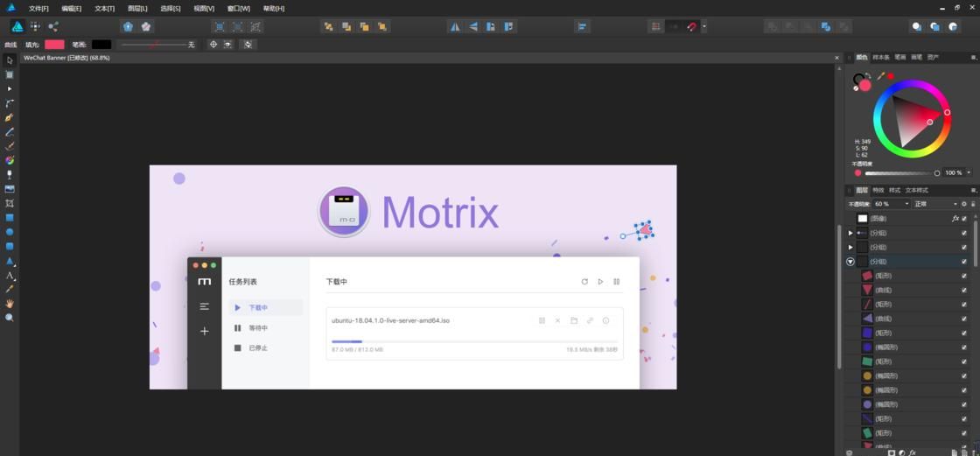Click the layer effects fx icon at the bottom of the Layers panel
980x456 pixels.
(x=913, y=452)
